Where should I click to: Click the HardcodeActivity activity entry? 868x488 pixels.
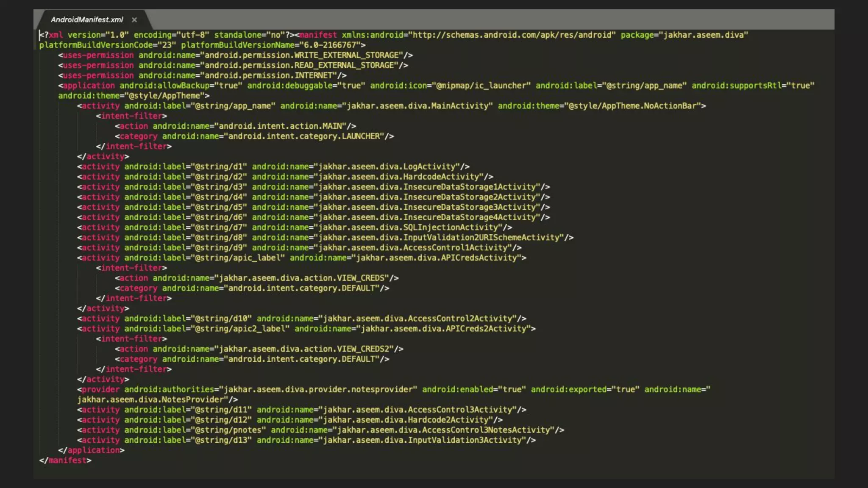coord(441,177)
